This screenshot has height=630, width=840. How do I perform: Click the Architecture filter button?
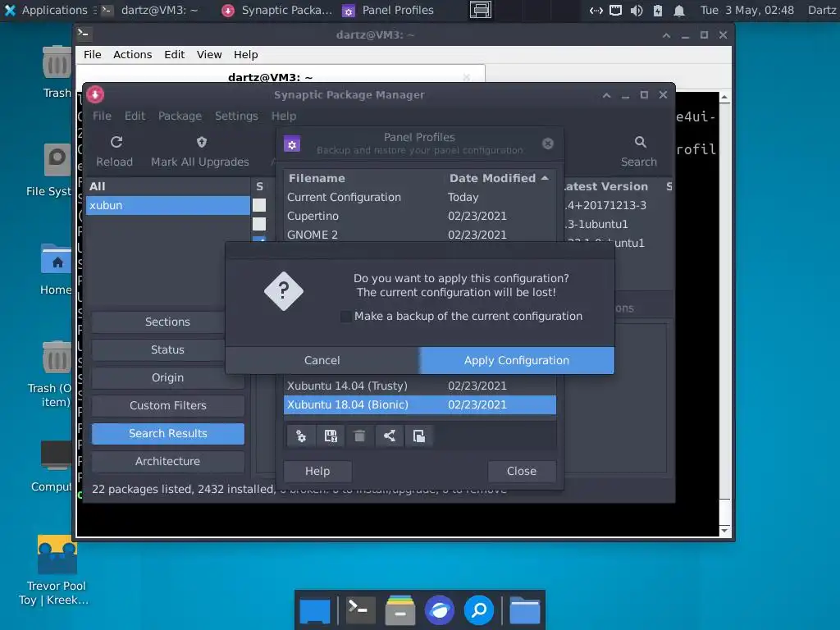[x=167, y=461]
